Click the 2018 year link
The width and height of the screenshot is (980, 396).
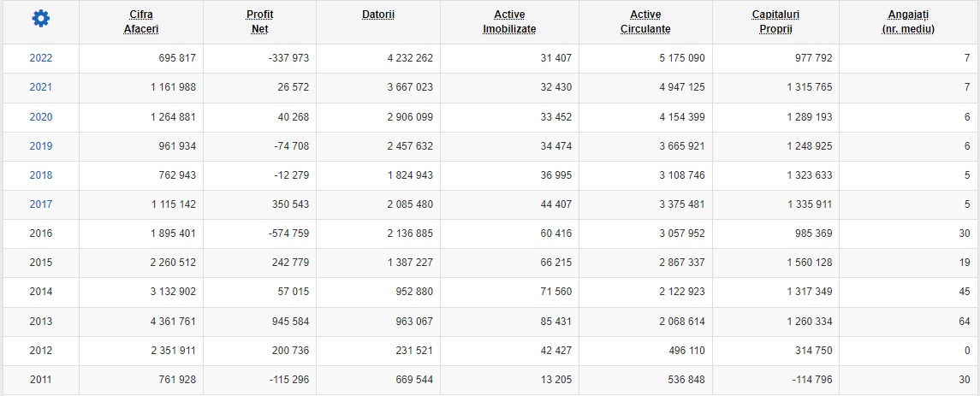click(41, 174)
